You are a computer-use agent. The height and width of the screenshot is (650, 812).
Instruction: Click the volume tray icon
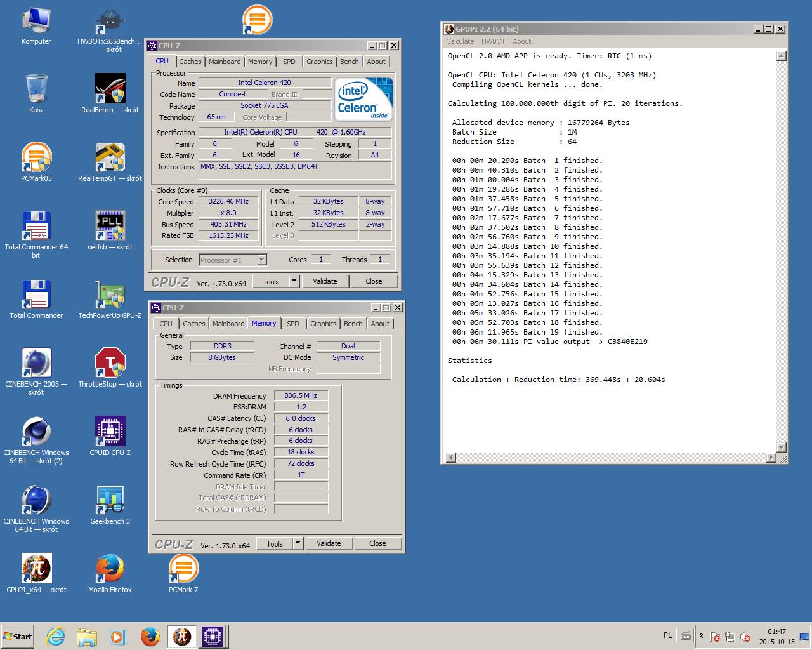745,637
